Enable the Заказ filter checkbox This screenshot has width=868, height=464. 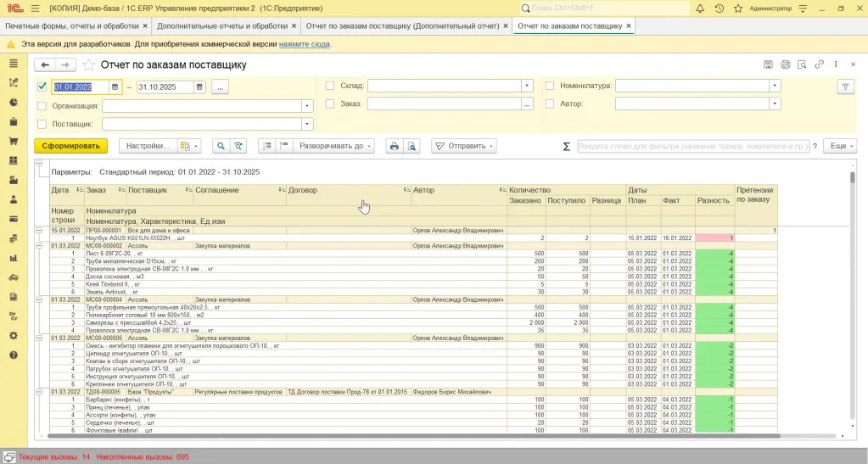330,103
